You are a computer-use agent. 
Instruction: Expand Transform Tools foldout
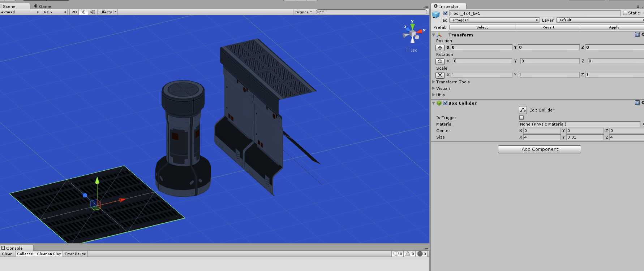(x=434, y=82)
